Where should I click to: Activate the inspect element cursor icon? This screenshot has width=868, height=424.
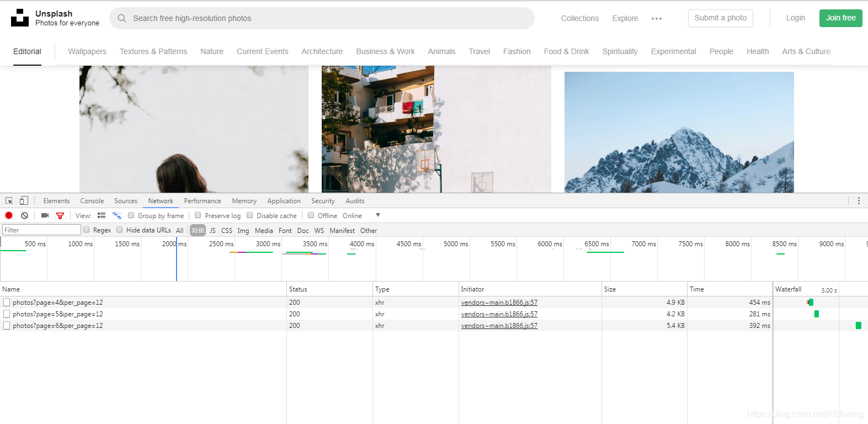click(9, 201)
